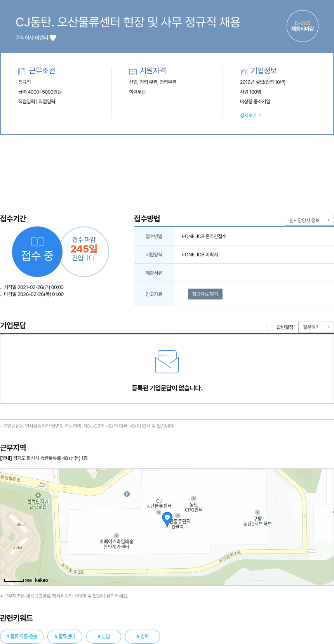Click the heart favorite icon beside 주식회사 비엘피

click(x=53, y=38)
